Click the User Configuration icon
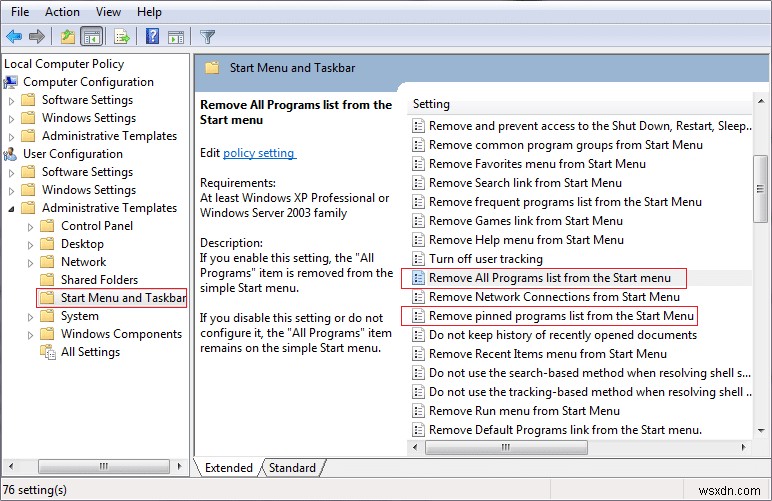 (10, 154)
